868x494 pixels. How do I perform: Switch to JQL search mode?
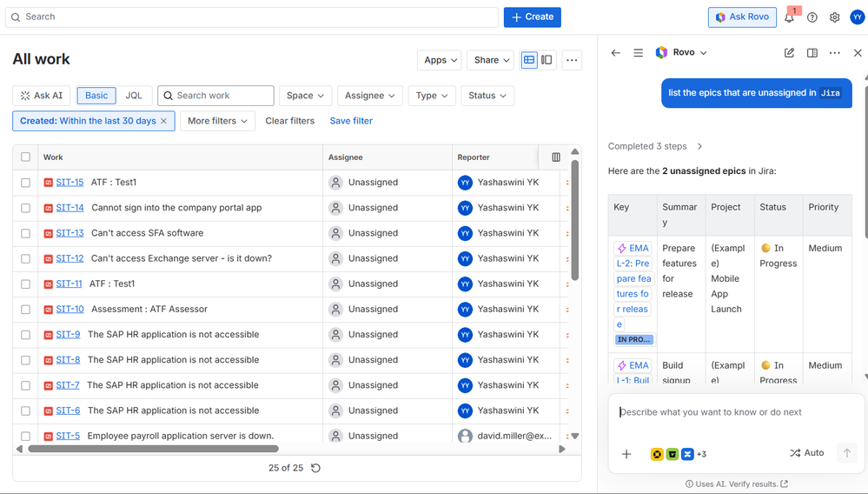pyautogui.click(x=134, y=96)
